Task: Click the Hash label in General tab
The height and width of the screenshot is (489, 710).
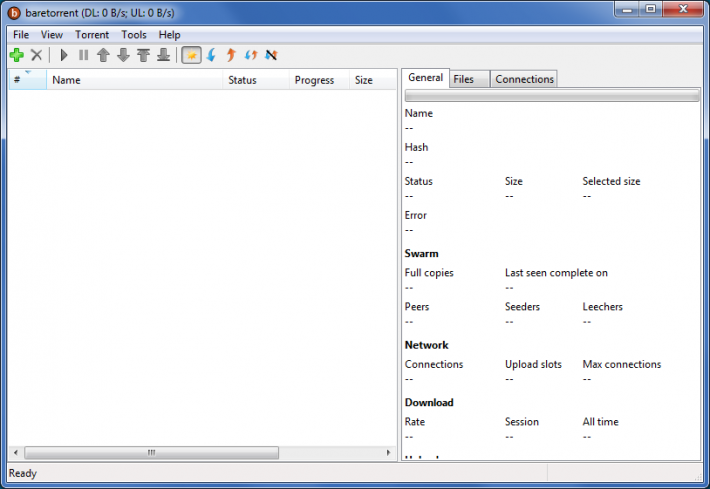Action: 416,147
